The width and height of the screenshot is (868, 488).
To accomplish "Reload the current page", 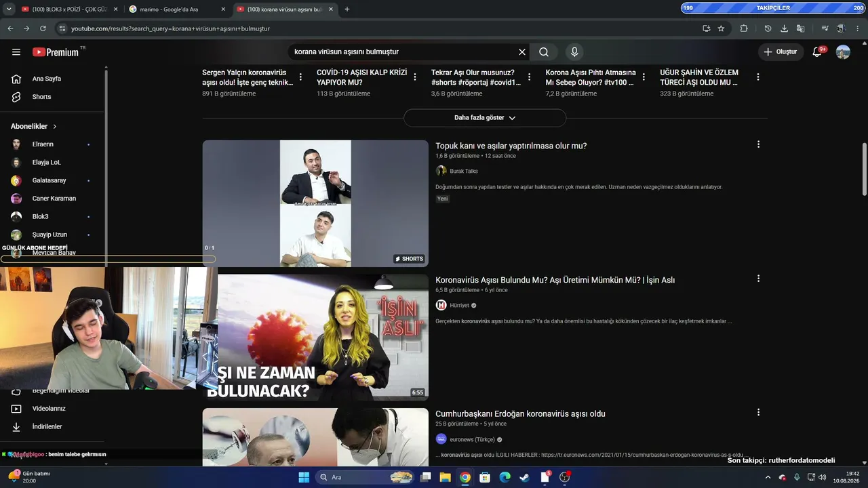I will click(43, 28).
